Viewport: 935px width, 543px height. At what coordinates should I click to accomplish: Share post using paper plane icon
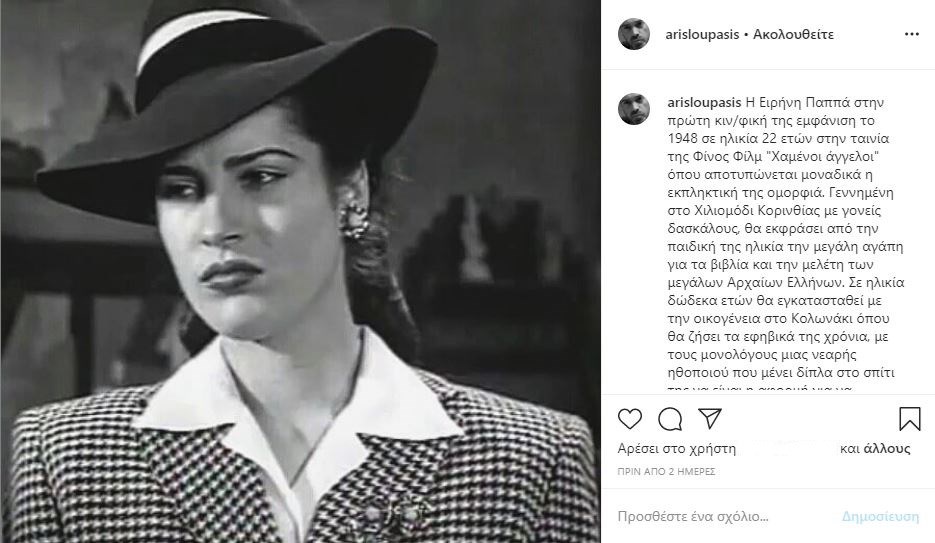point(710,418)
